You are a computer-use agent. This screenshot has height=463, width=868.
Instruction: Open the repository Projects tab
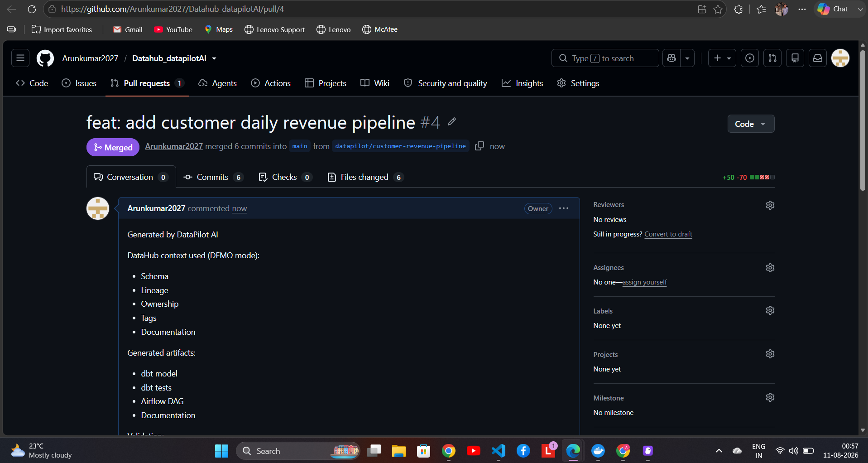pos(326,83)
